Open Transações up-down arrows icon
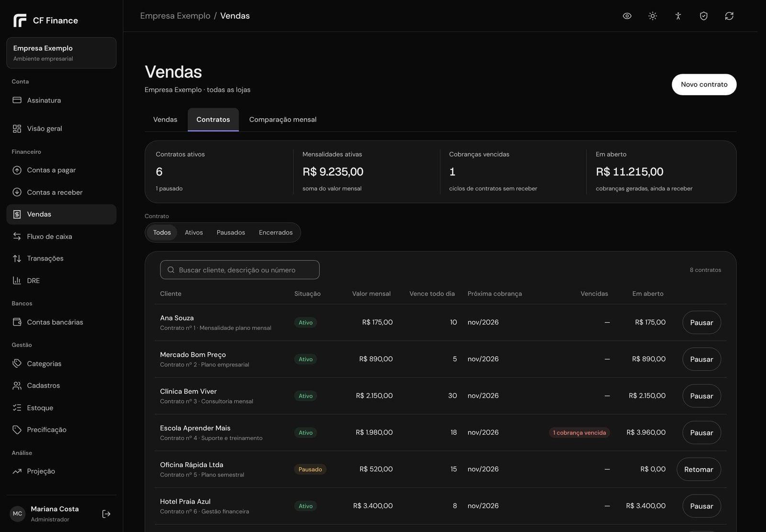Viewport: 766px width, 532px height. (x=17, y=259)
